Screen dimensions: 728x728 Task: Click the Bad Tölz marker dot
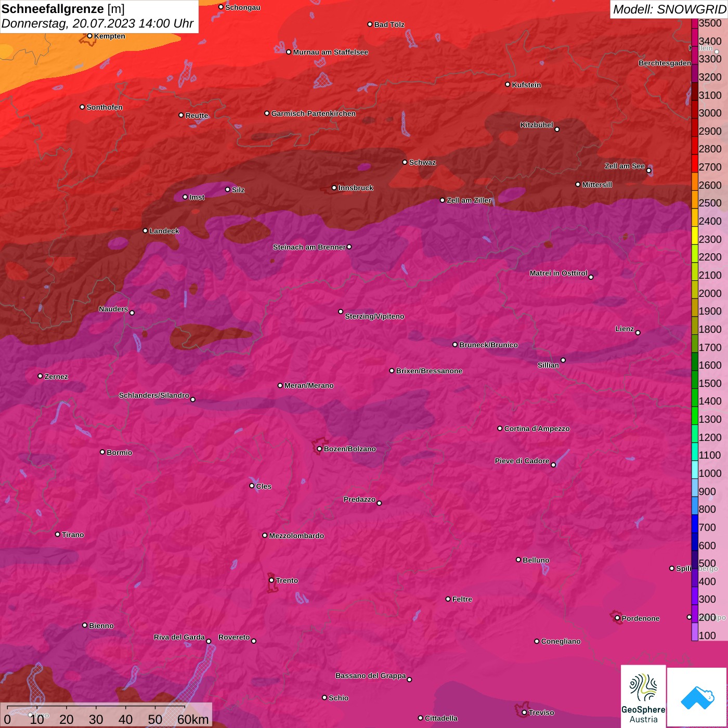tap(370, 24)
